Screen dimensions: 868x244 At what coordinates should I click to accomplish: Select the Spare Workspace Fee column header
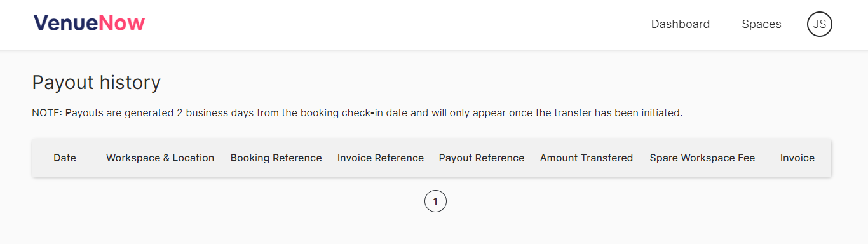coord(702,158)
